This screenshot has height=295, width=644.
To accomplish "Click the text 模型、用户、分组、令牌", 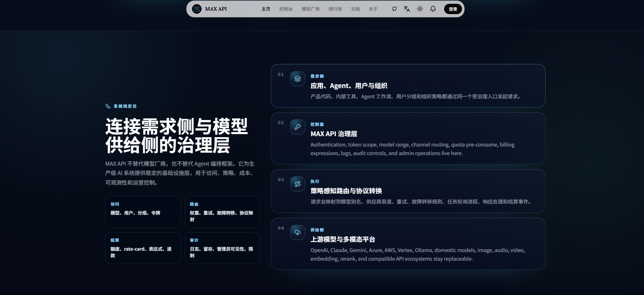I will pyautogui.click(x=135, y=213).
